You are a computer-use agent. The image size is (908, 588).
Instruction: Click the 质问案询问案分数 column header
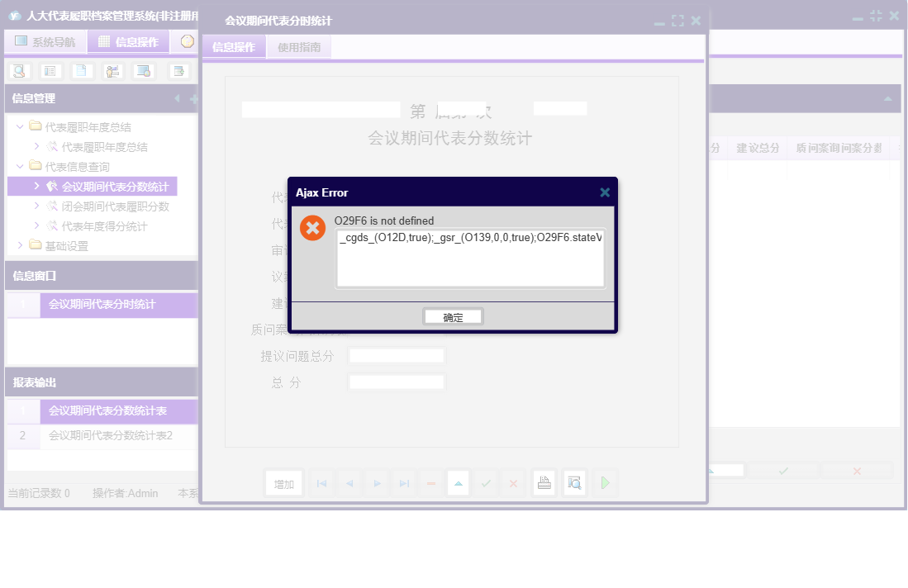pyautogui.click(x=839, y=148)
